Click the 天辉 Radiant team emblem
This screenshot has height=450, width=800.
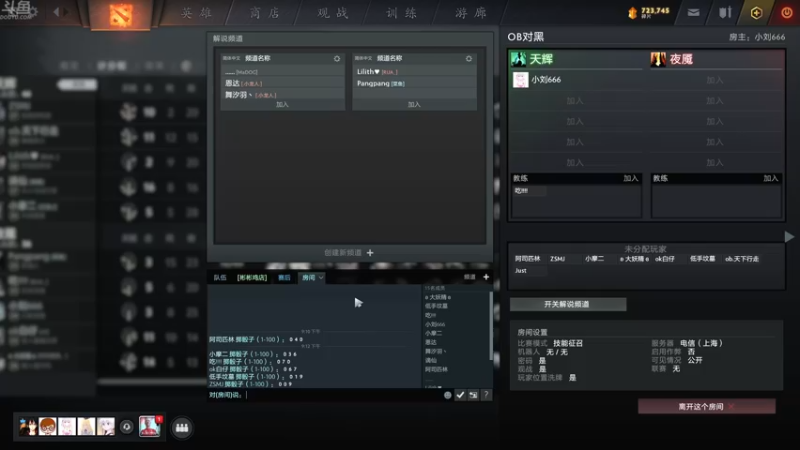(518, 59)
